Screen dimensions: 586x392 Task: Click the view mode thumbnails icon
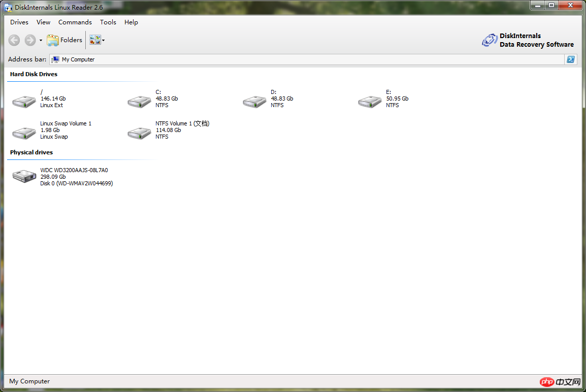(95, 40)
